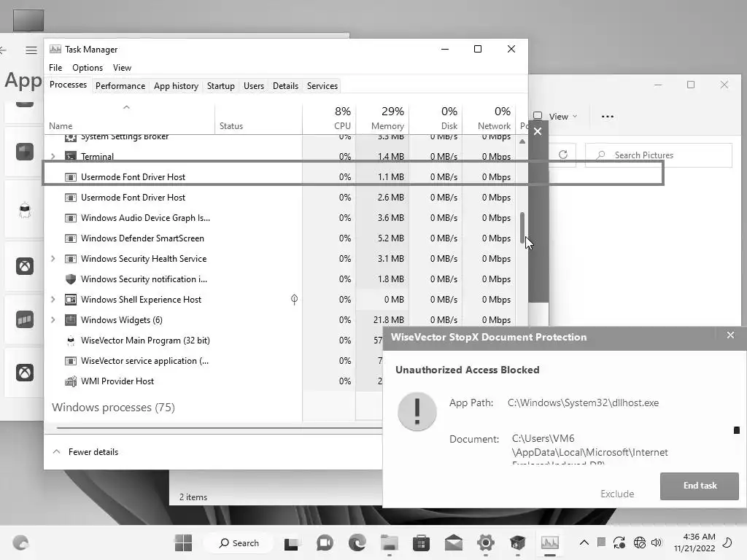Expand Windows Security Health Service row

click(53, 259)
